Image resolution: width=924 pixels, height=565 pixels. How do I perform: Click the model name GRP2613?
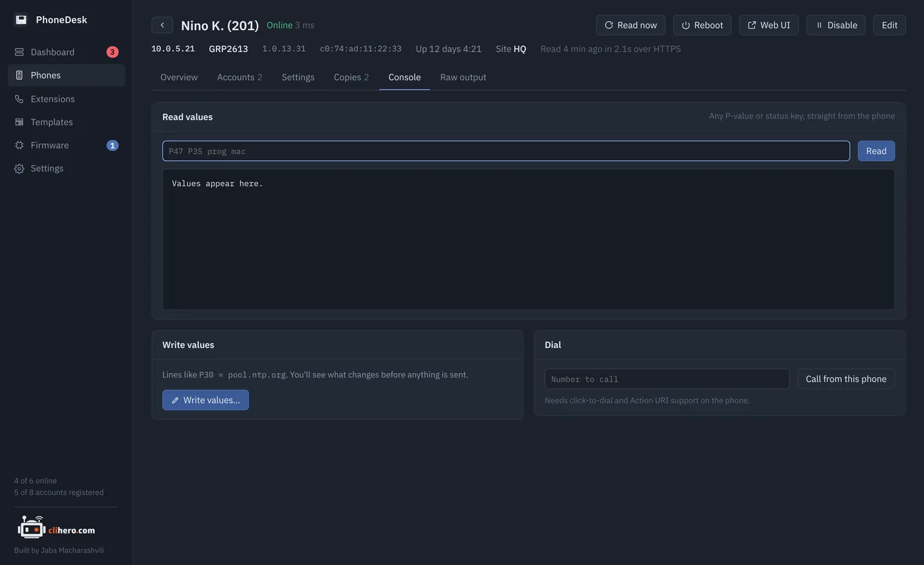pyautogui.click(x=228, y=49)
